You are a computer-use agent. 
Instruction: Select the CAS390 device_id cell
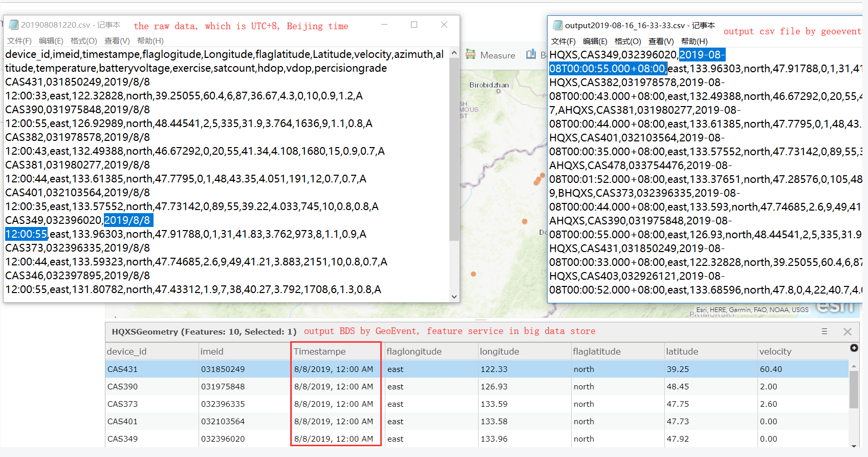[152, 386]
